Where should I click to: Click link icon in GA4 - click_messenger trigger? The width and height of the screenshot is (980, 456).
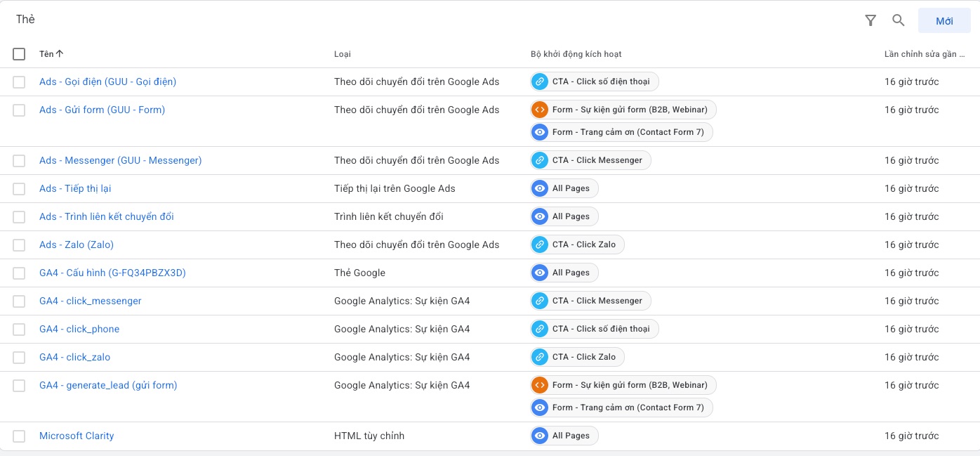pos(540,301)
